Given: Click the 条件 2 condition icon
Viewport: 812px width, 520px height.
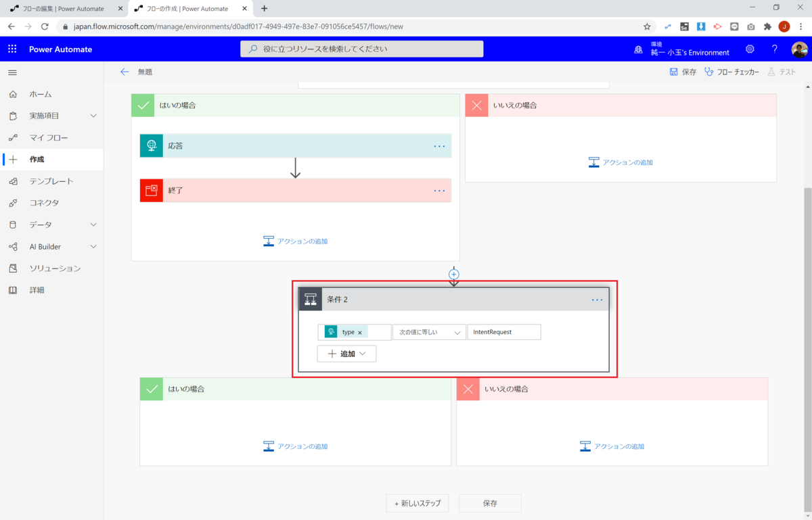Looking at the screenshot, I should tap(311, 299).
